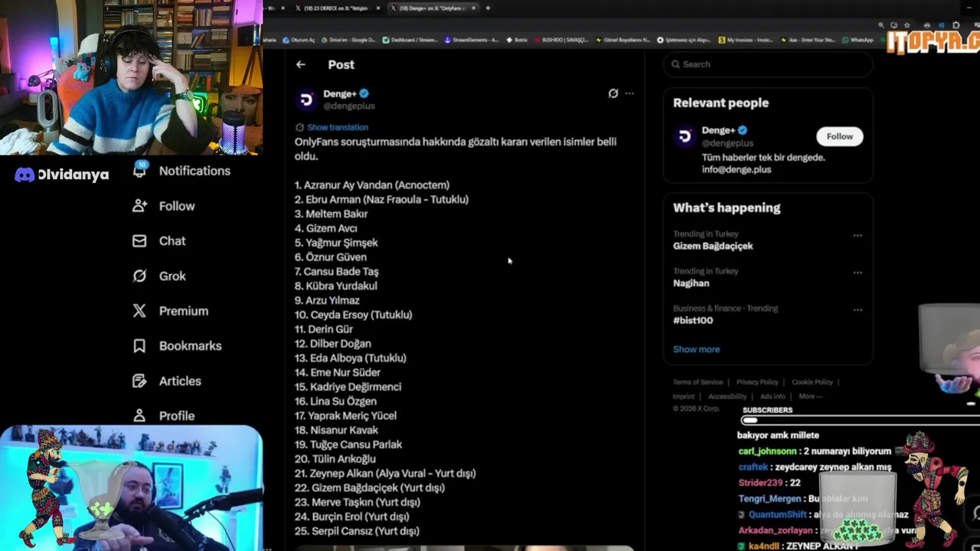The image size is (980, 551).
Task: Open Profile in the sidebar
Action: tap(163, 416)
